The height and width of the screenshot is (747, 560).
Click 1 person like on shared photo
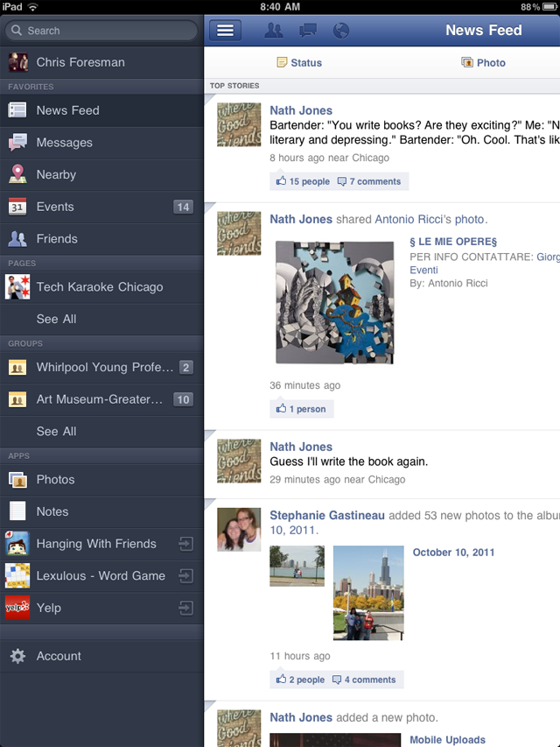tap(301, 409)
